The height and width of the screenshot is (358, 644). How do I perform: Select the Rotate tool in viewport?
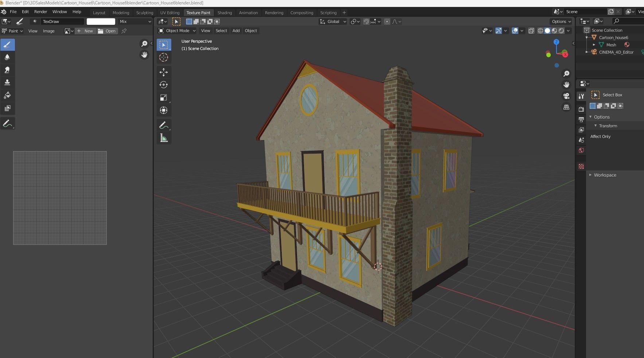[164, 85]
